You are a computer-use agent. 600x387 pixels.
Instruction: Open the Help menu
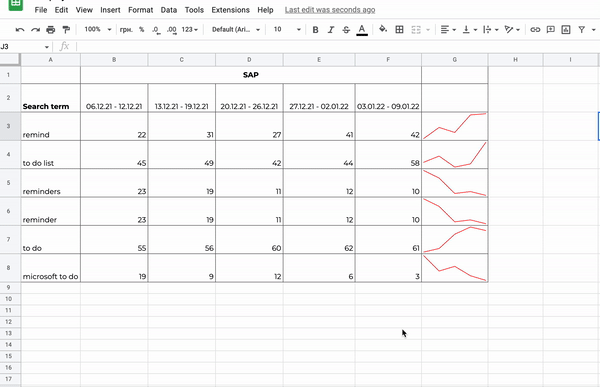265,10
